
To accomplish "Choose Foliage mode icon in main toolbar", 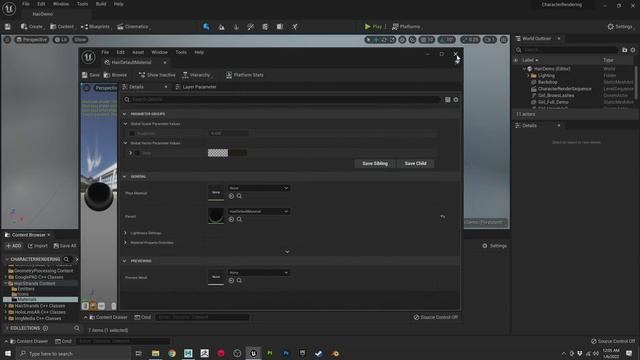I will click(236, 27).
